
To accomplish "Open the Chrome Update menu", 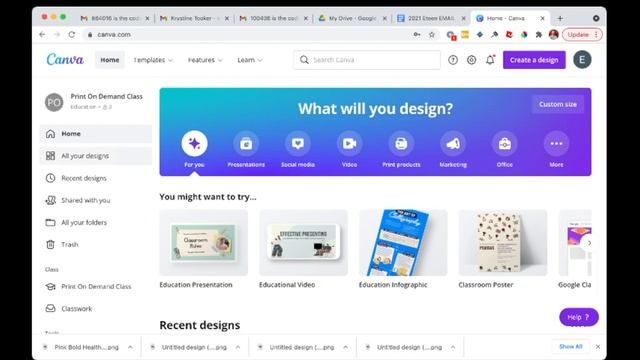I will tap(582, 35).
